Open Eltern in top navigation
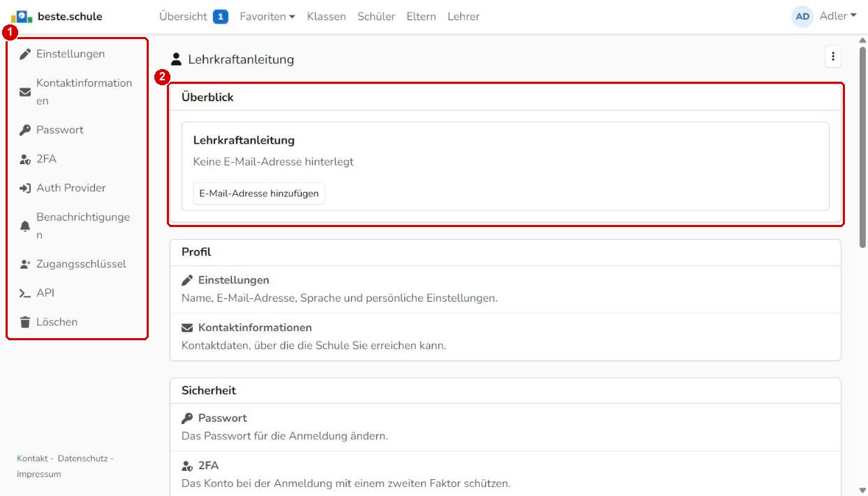 coord(421,16)
